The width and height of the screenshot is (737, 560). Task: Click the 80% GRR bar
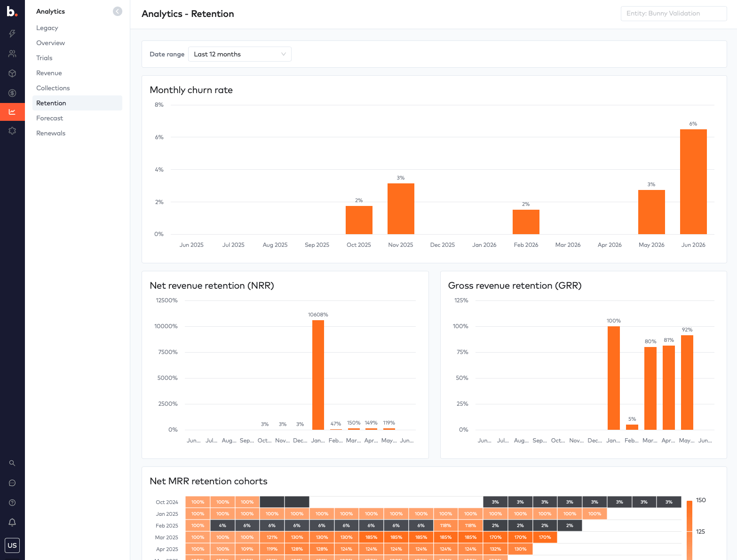tap(650, 388)
